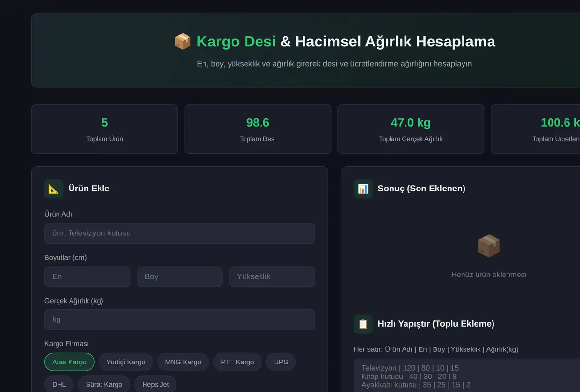The height and width of the screenshot is (392, 580).
Task: Click the Toplam Desi 98.6 card
Action: [258, 129]
